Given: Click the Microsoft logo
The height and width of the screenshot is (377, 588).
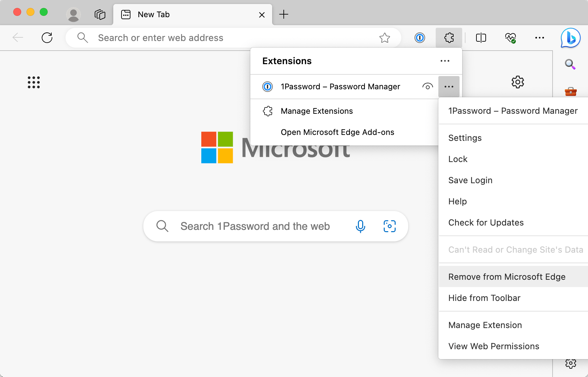Looking at the screenshot, I should click(275, 147).
